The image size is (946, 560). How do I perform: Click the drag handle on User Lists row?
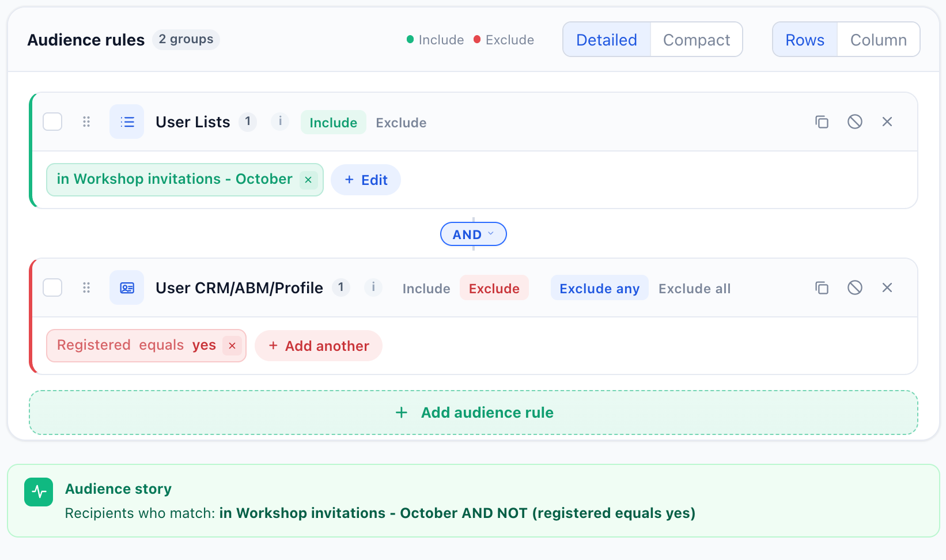click(86, 122)
